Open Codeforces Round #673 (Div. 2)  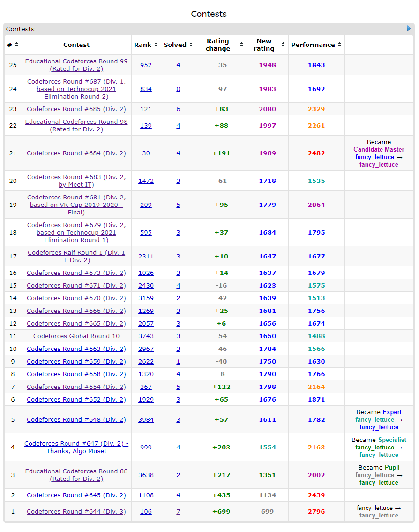(x=76, y=273)
